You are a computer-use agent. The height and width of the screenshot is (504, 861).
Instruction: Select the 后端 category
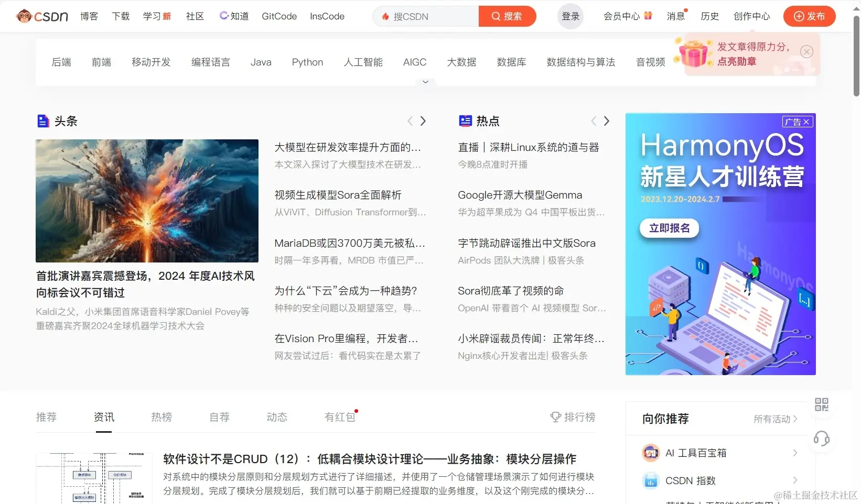click(x=61, y=62)
